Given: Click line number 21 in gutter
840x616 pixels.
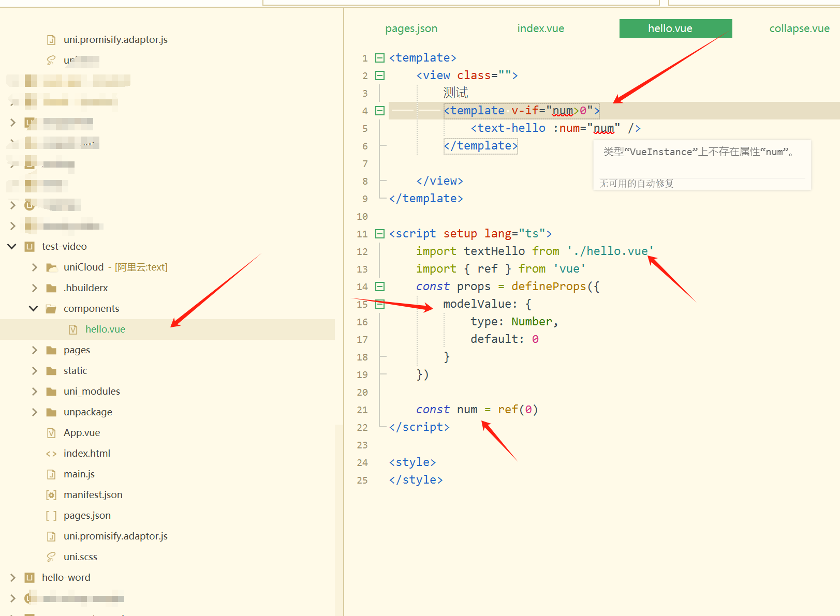Looking at the screenshot, I should (362, 410).
